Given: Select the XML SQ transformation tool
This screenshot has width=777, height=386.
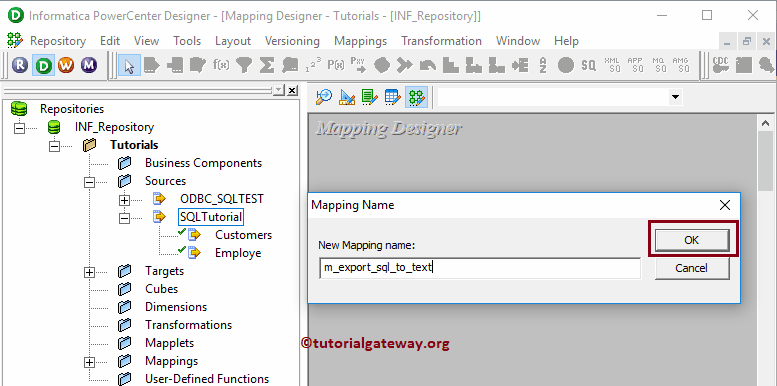Looking at the screenshot, I should (612, 65).
